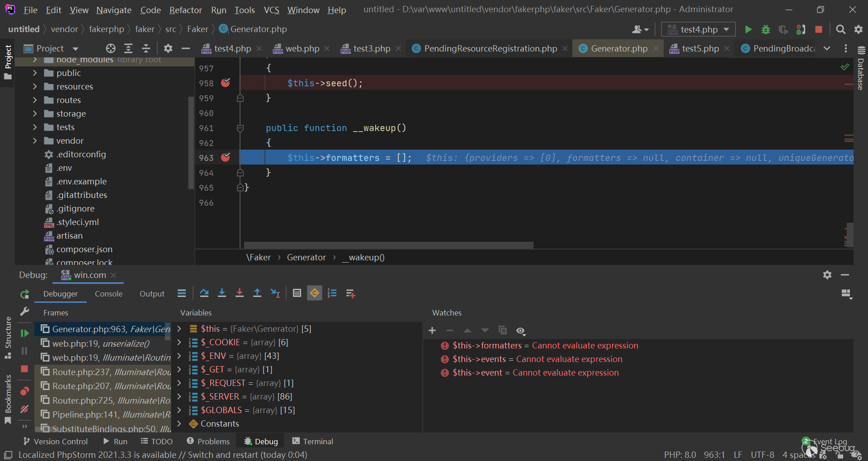Open the Terminal tool window button
868x461 pixels.
click(313, 441)
